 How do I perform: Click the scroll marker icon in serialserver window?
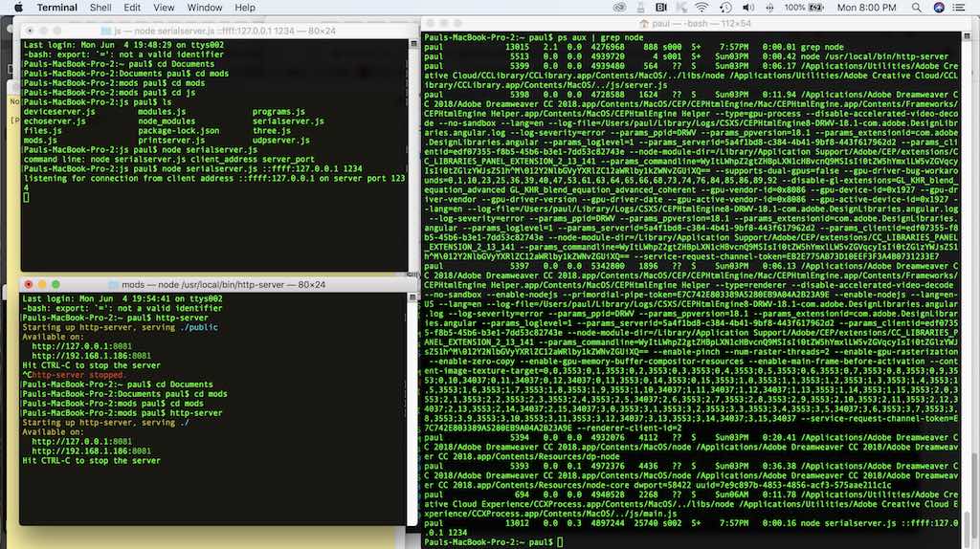coord(413,44)
